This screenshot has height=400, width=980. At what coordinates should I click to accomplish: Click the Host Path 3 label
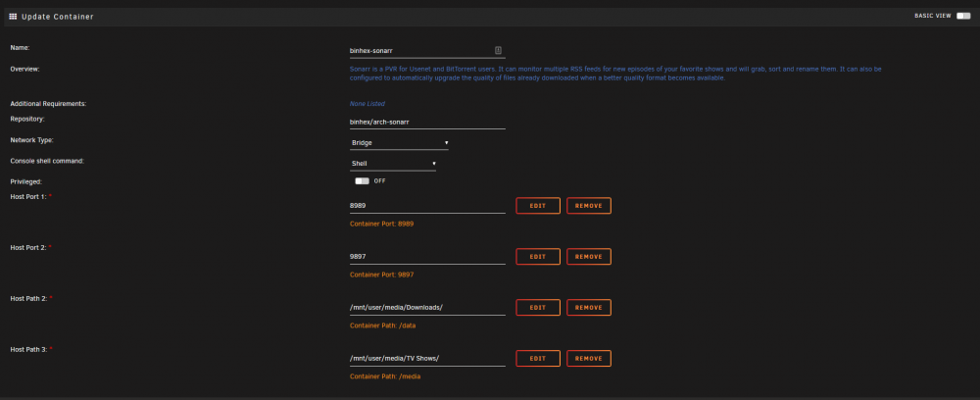pyautogui.click(x=28, y=349)
